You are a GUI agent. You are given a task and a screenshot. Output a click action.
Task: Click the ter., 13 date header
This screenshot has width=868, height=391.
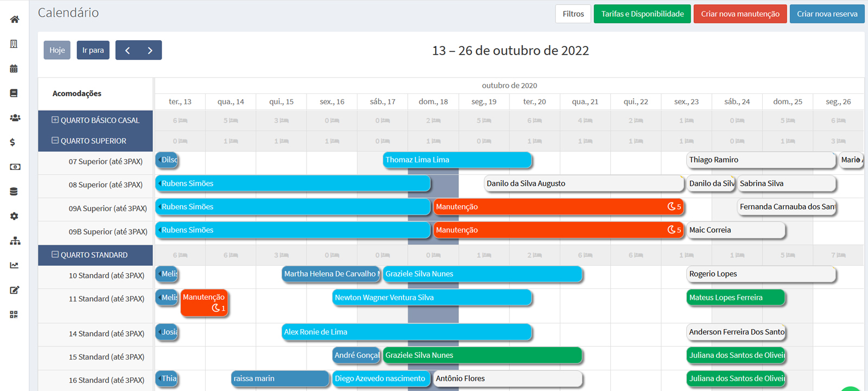(180, 102)
